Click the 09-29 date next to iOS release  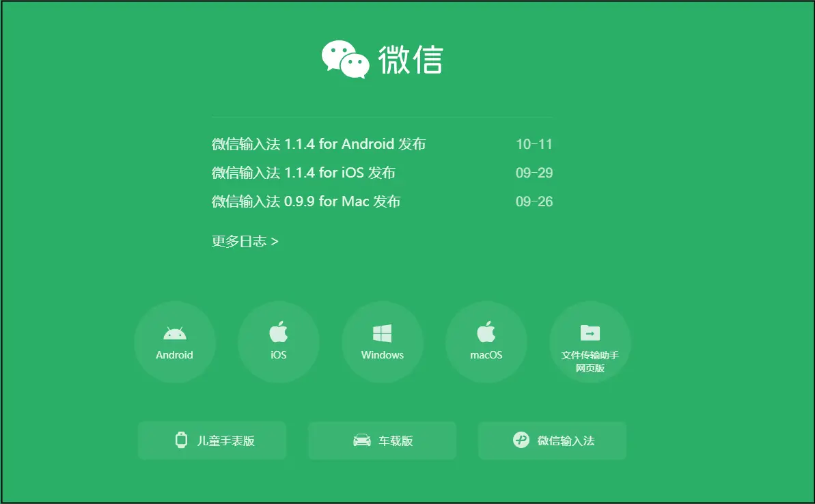tap(534, 173)
